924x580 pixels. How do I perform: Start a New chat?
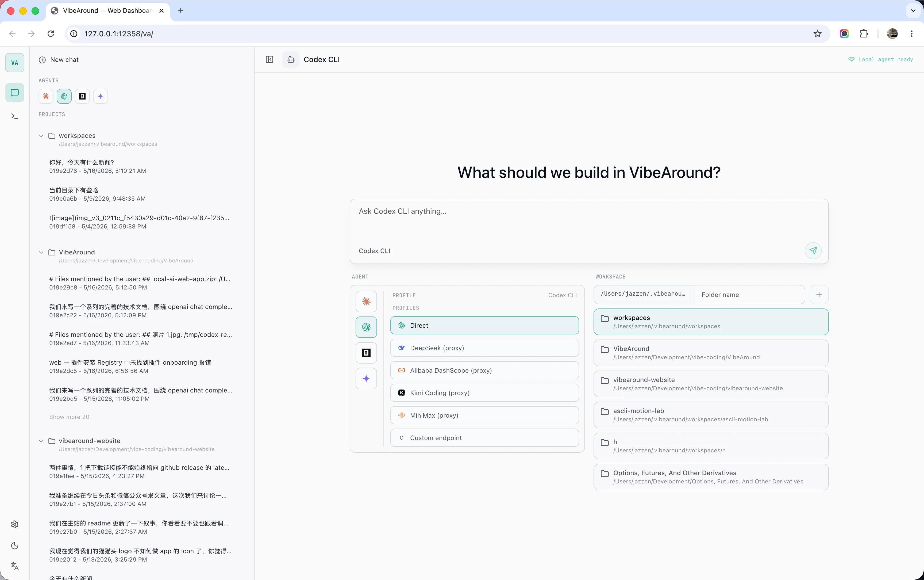(x=64, y=60)
